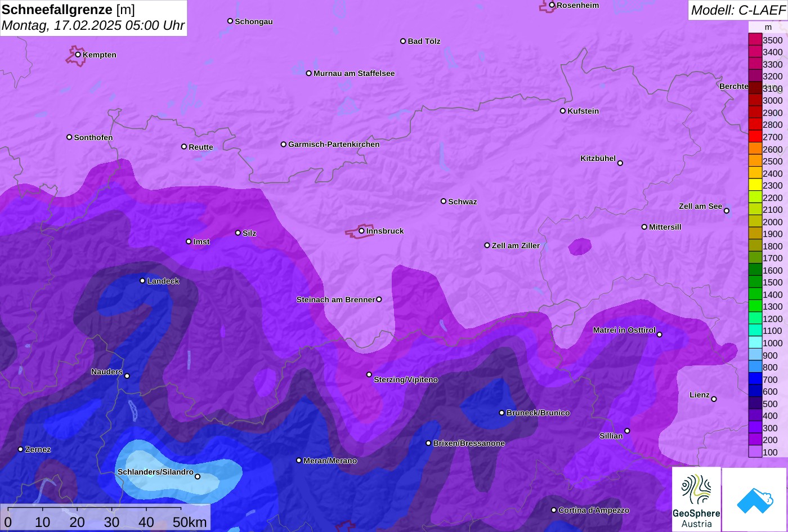The height and width of the screenshot is (532, 788).
Task: Pick the Landeck map marker dot
Action: pos(142,281)
